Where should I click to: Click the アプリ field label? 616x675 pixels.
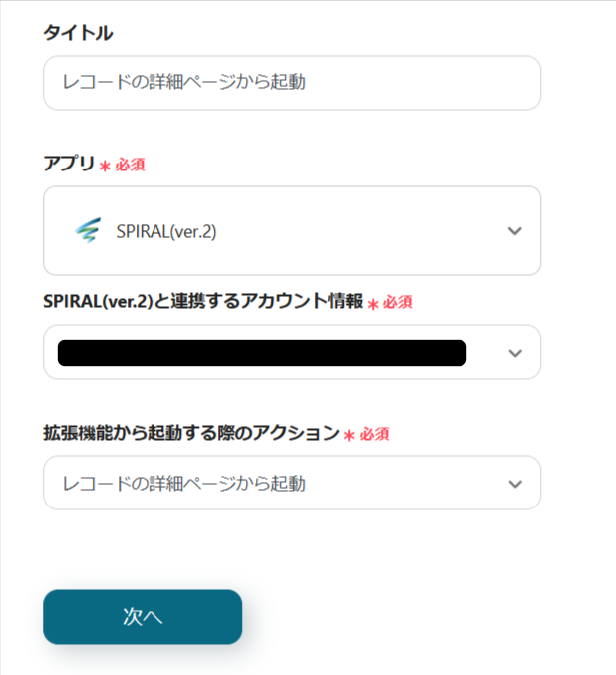69,165
